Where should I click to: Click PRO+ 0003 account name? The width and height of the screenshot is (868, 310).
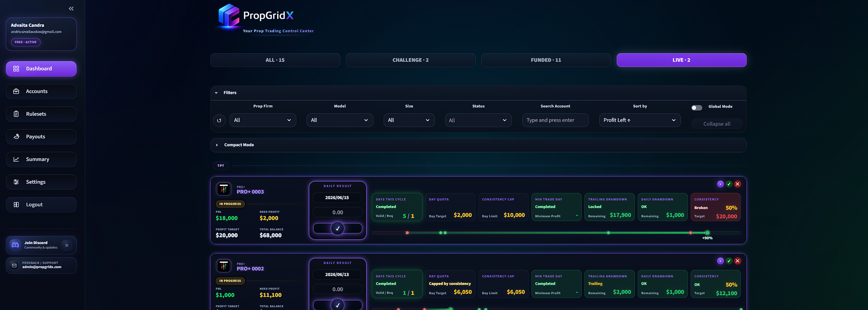(x=250, y=192)
